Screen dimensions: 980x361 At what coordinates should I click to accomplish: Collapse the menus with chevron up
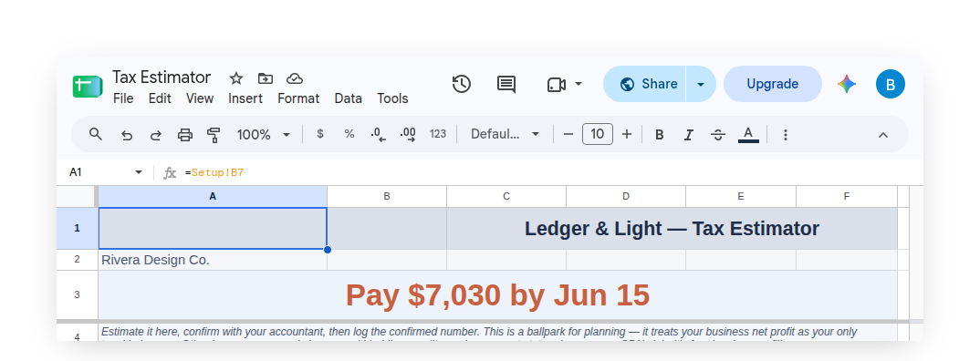coord(883,135)
